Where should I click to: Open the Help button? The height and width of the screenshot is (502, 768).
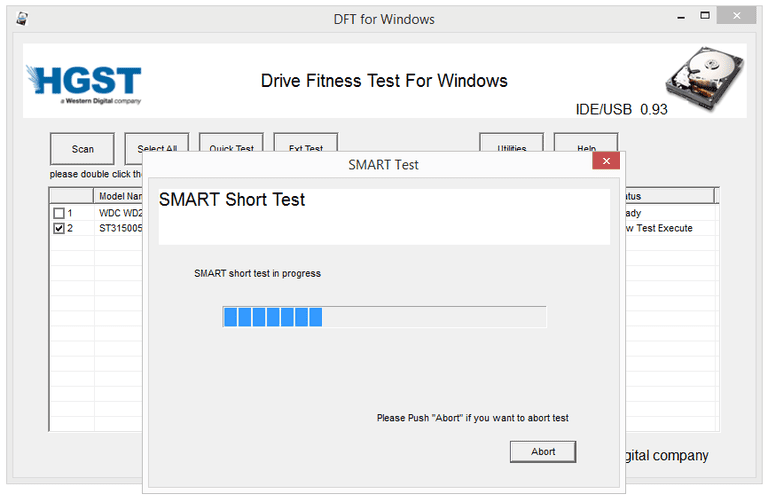586,143
